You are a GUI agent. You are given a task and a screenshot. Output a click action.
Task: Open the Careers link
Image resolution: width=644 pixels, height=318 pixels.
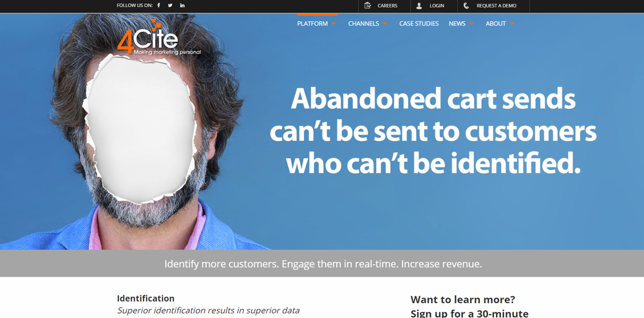coord(387,6)
